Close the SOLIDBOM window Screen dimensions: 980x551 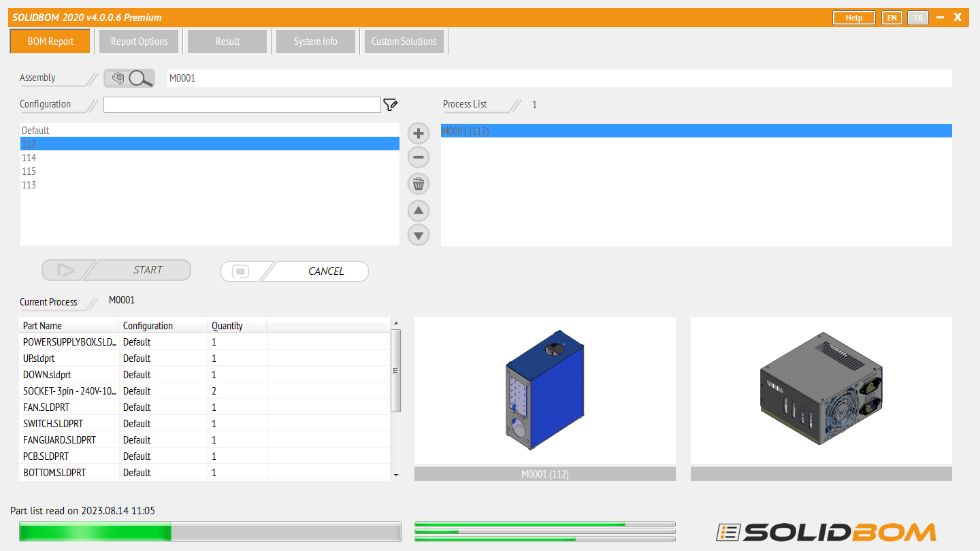(x=958, y=18)
